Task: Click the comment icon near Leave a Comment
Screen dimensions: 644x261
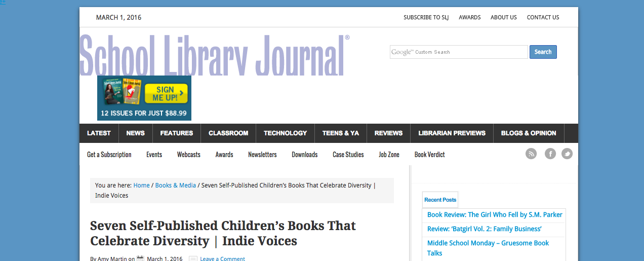Action: click(193, 258)
